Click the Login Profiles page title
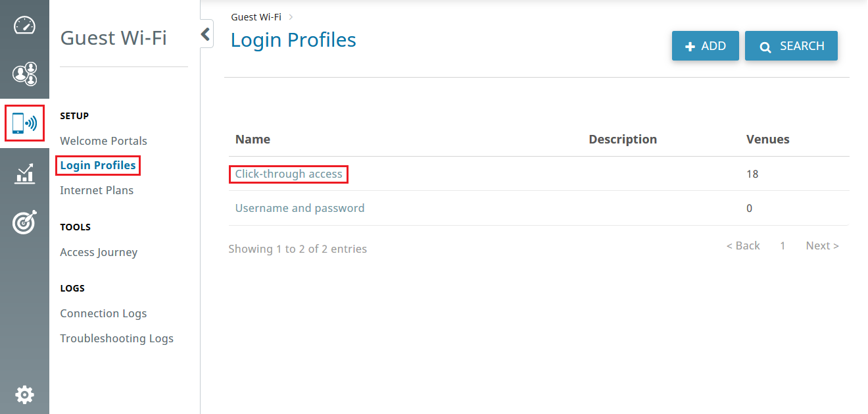 (x=293, y=40)
